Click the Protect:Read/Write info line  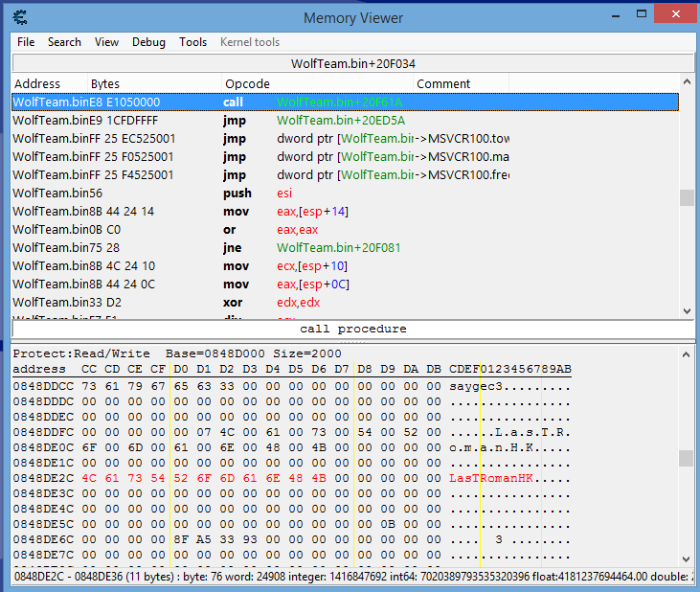coord(177,353)
